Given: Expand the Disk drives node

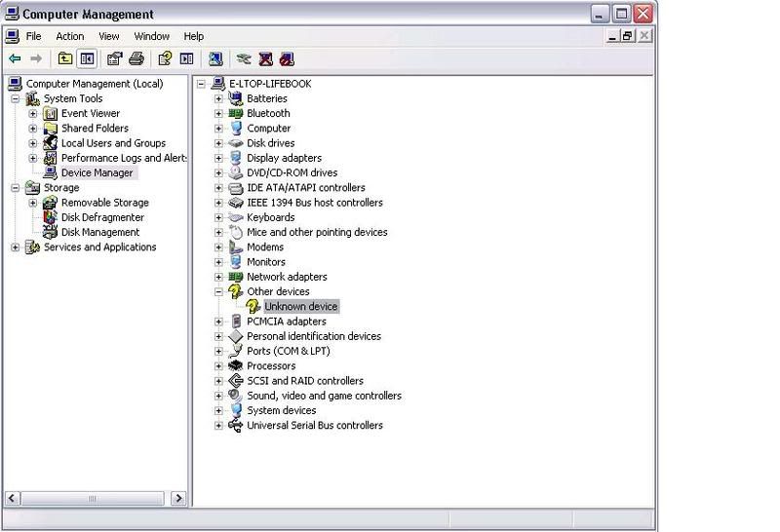Looking at the screenshot, I should (x=218, y=143).
